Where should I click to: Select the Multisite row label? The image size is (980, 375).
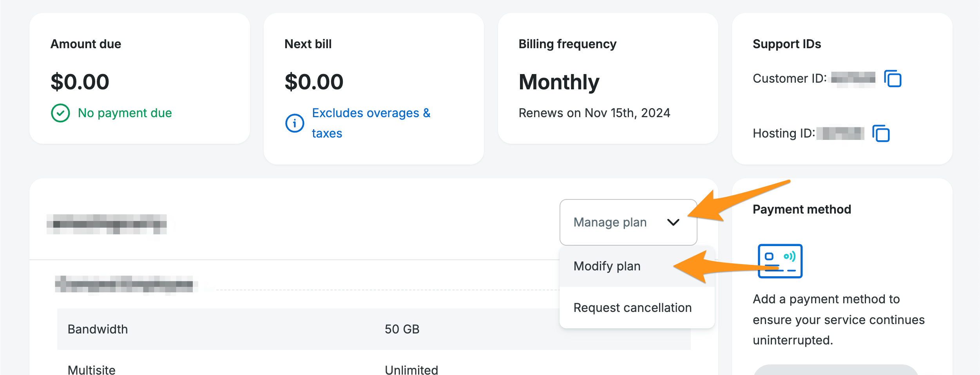click(92, 370)
